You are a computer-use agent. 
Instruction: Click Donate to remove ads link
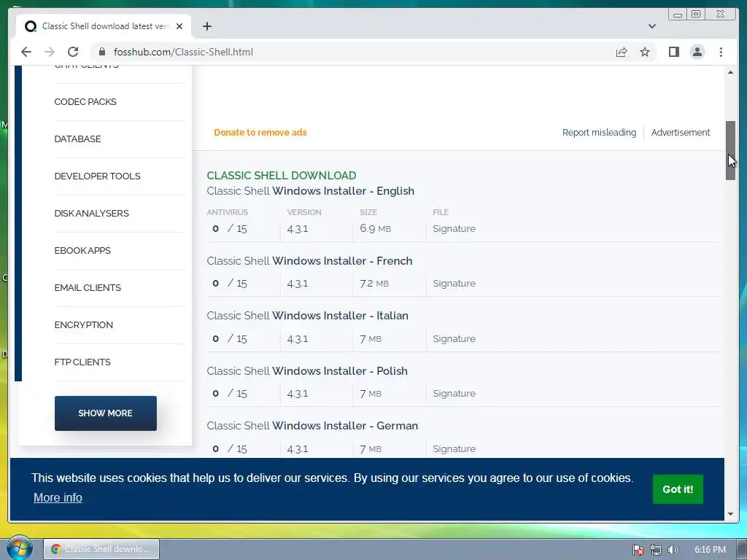[260, 133]
